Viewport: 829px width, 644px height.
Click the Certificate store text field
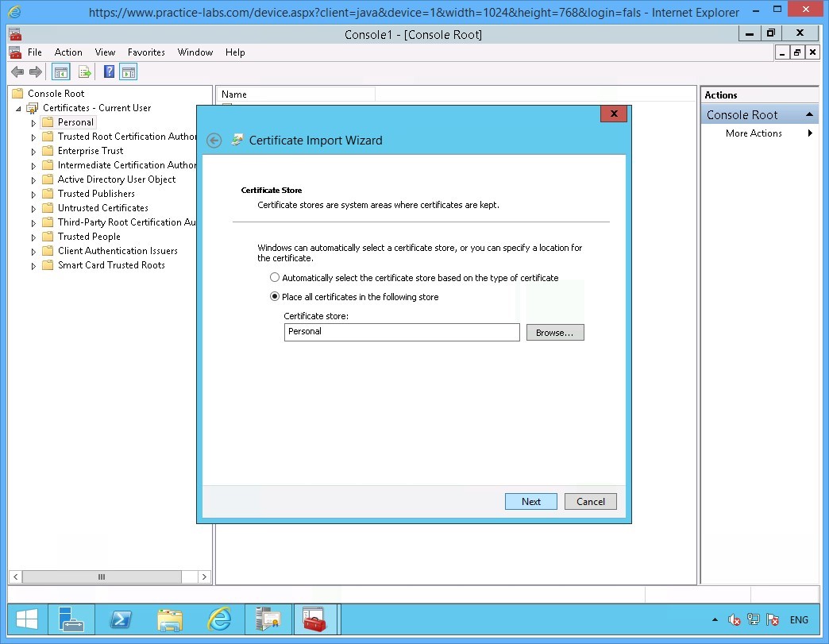(x=401, y=332)
